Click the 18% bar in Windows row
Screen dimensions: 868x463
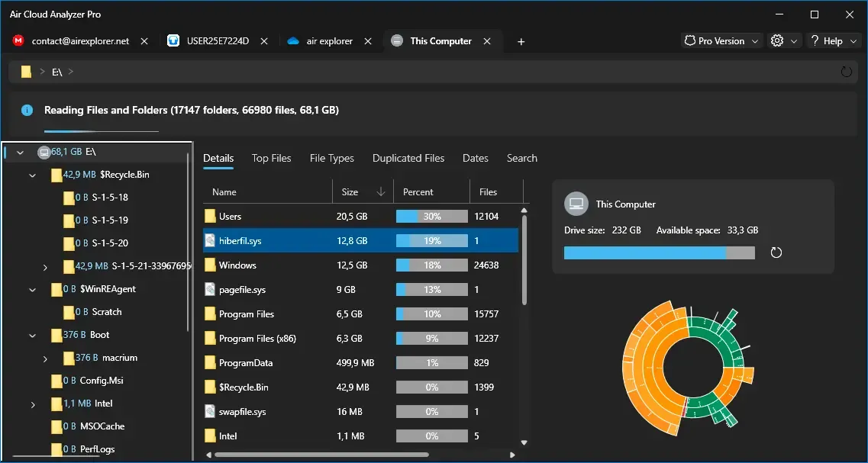(432, 265)
